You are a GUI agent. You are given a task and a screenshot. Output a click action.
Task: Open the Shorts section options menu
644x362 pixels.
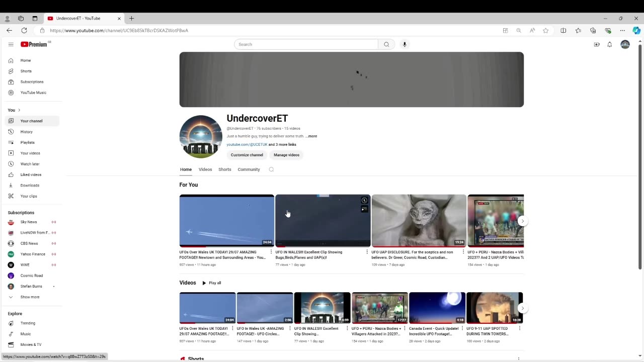point(519,359)
